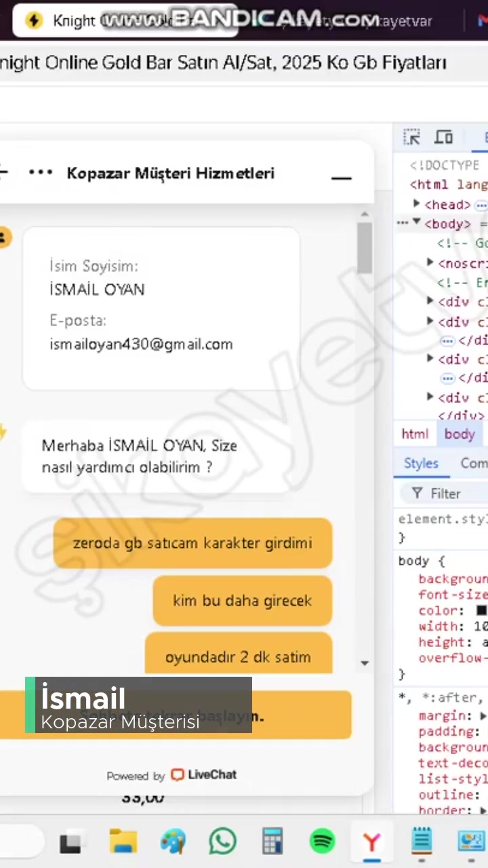Expand the margin shorthand property
The height and width of the screenshot is (868, 488).
pyautogui.click(x=483, y=715)
